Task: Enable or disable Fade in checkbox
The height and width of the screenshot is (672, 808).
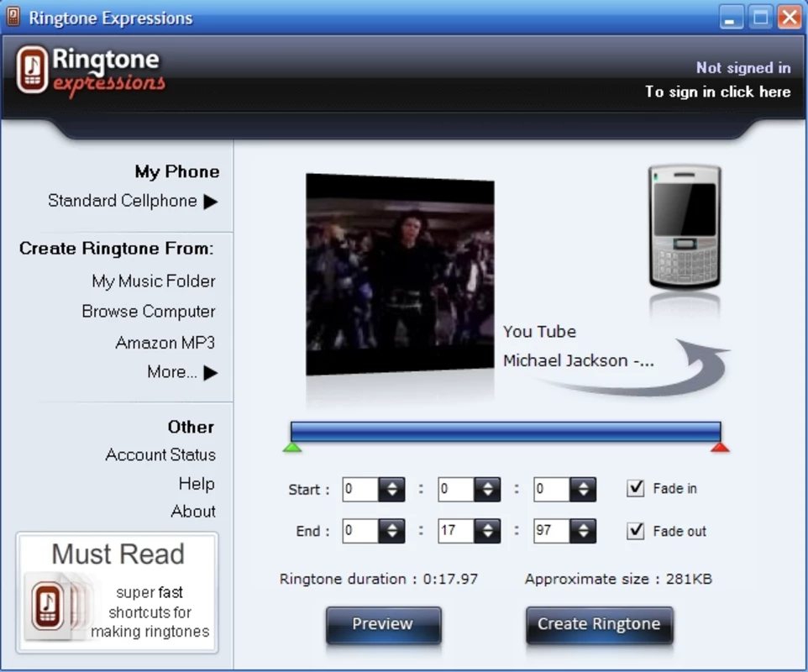Action: pos(635,487)
